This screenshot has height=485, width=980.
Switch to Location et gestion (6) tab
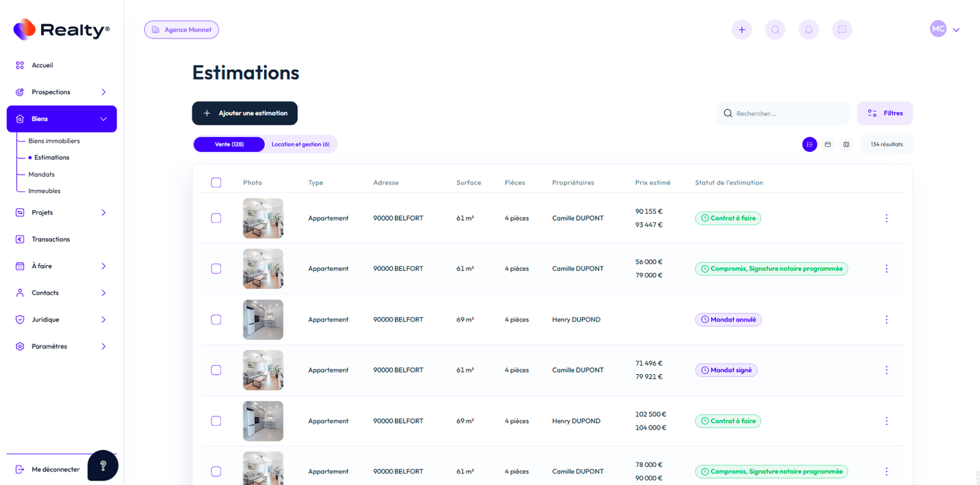pyautogui.click(x=300, y=145)
